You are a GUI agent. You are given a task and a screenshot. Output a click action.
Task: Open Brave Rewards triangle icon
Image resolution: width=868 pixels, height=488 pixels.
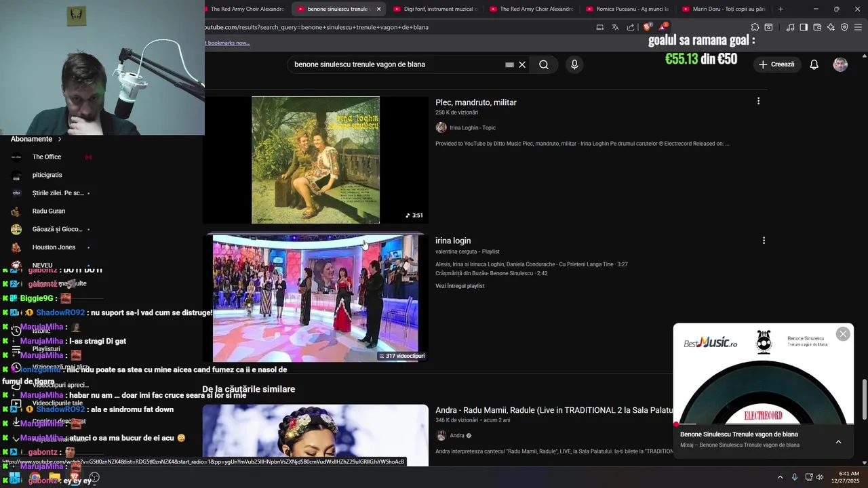(664, 27)
